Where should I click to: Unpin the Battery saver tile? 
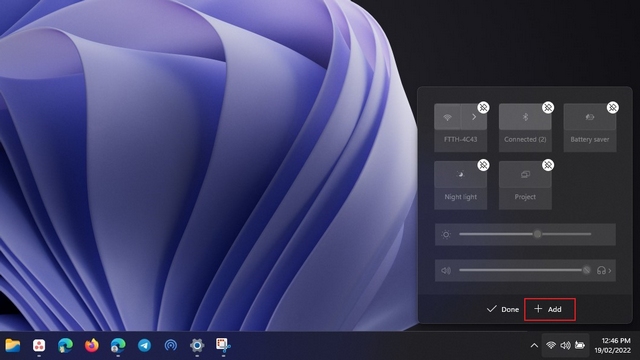(x=612, y=108)
